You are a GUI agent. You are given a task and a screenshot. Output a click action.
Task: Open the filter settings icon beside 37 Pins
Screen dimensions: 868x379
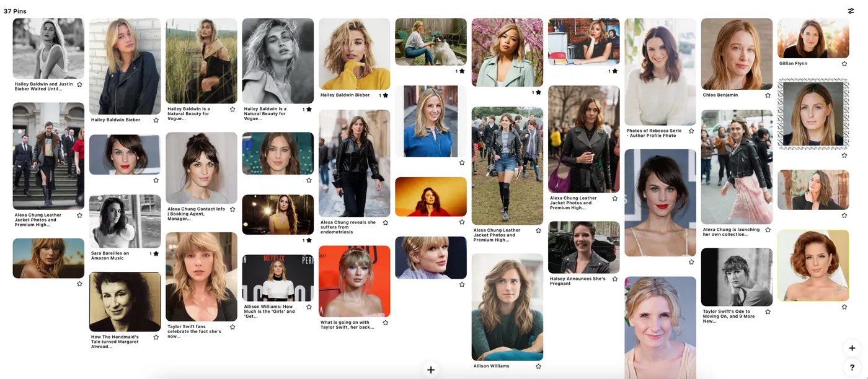pos(851,11)
